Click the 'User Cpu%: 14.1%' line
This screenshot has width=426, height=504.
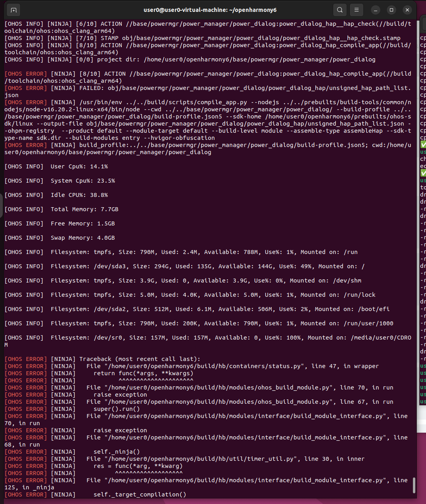click(x=56, y=166)
